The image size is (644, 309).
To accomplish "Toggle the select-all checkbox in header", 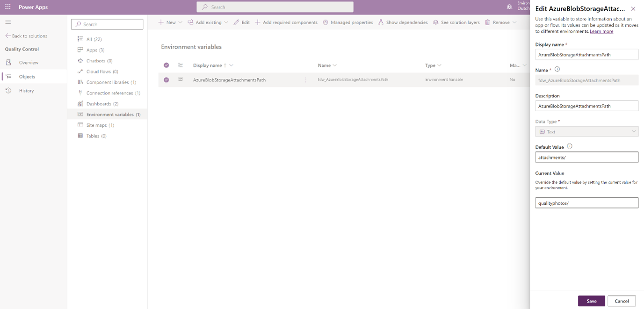I will (166, 65).
